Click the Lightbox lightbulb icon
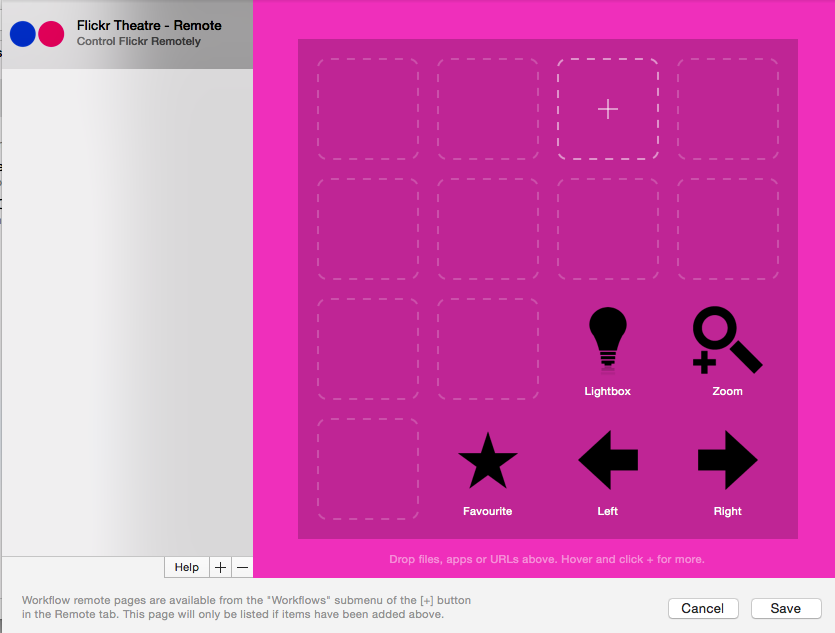 (607, 340)
